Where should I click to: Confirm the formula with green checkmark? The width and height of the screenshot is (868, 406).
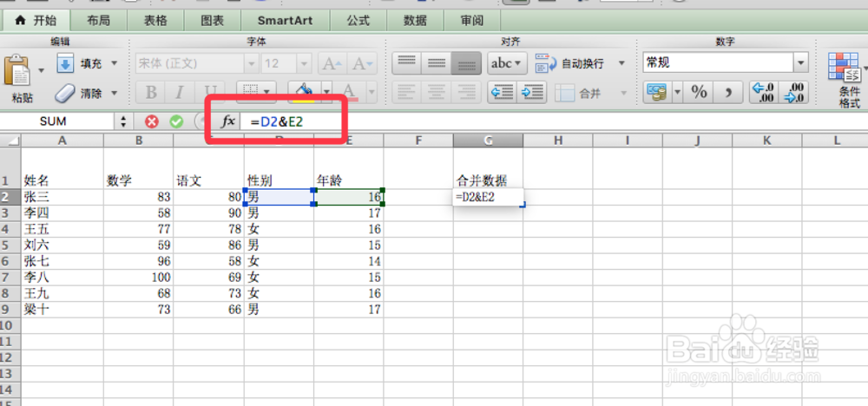[176, 121]
